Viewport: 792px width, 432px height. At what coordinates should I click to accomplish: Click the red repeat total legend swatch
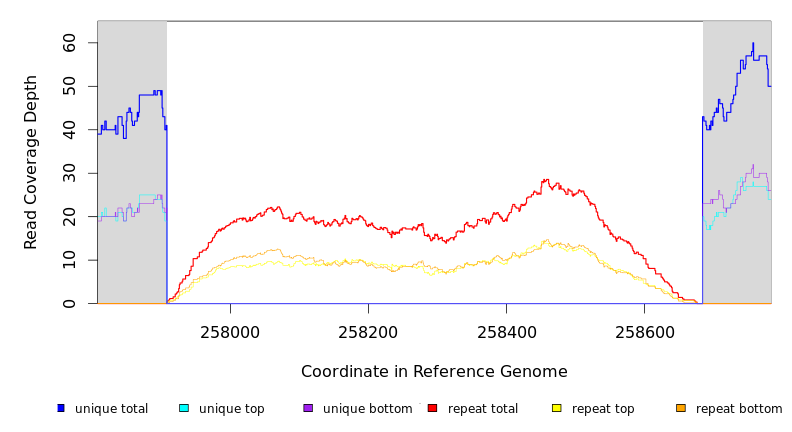pyautogui.click(x=432, y=408)
